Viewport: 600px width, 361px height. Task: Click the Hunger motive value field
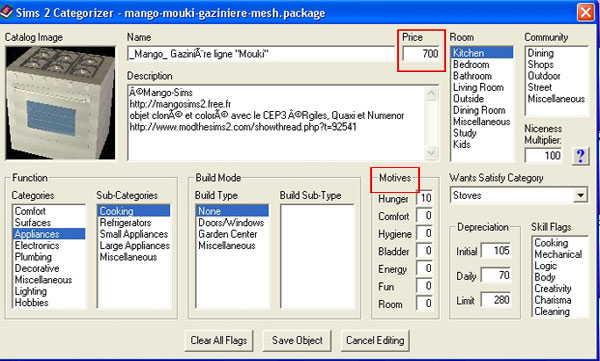point(425,198)
